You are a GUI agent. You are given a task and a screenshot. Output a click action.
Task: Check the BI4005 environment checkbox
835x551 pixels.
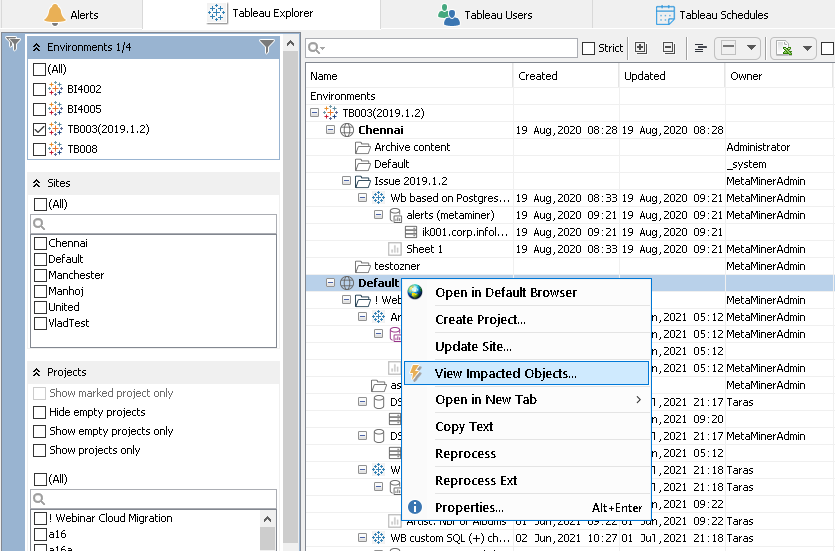pos(39,109)
